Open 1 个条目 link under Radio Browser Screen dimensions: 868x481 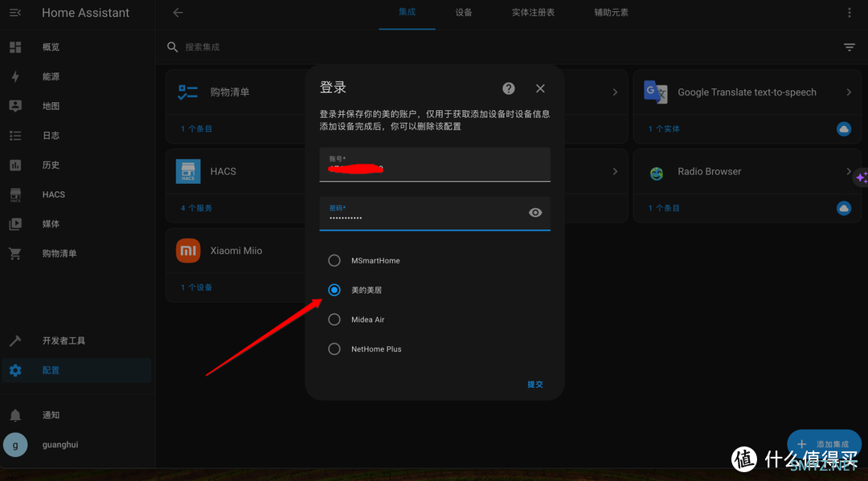click(x=665, y=208)
